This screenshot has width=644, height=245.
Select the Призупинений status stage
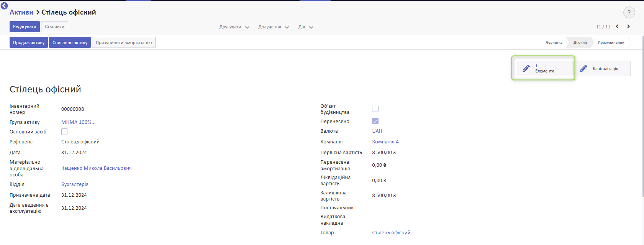(611, 43)
